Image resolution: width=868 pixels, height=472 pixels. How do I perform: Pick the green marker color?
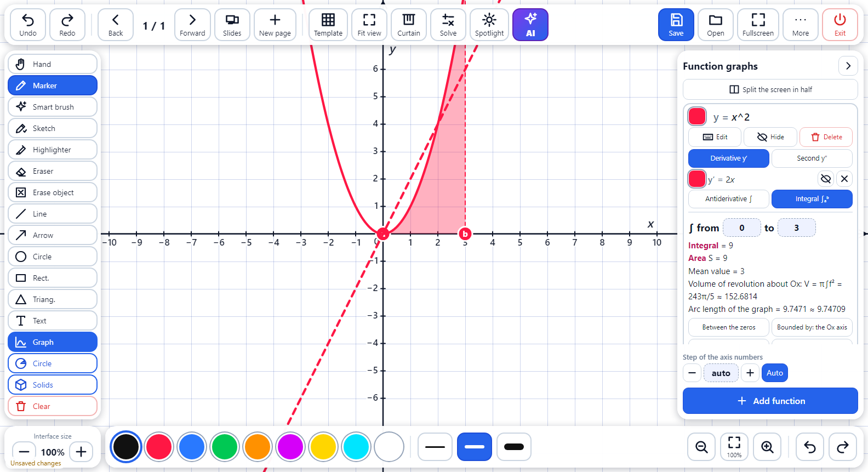pyautogui.click(x=225, y=447)
